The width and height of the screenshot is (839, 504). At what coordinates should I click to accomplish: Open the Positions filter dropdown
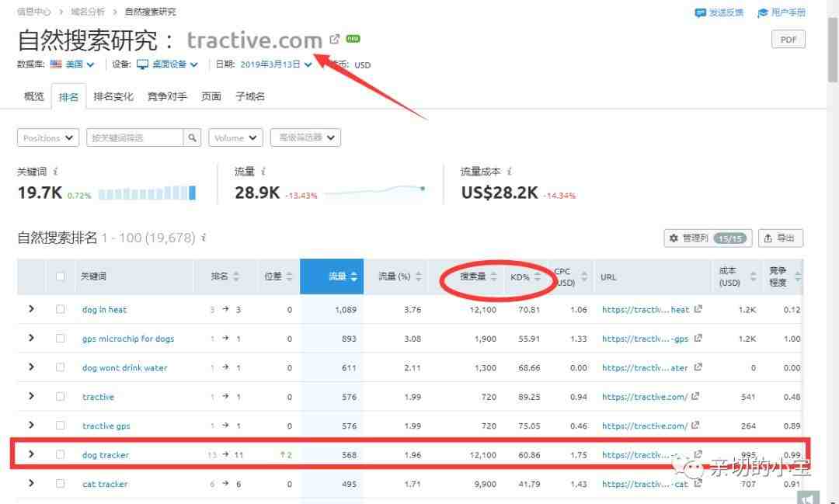(48, 137)
